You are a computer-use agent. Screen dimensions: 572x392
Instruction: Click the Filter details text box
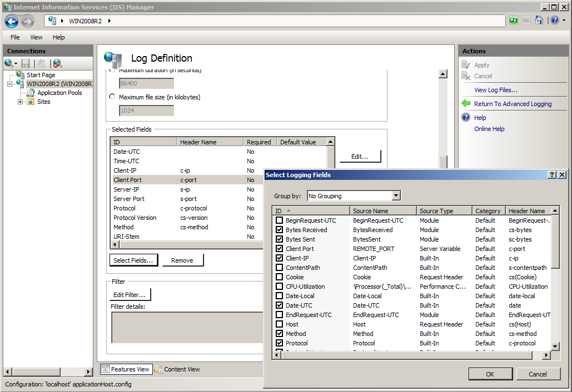[x=187, y=328]
